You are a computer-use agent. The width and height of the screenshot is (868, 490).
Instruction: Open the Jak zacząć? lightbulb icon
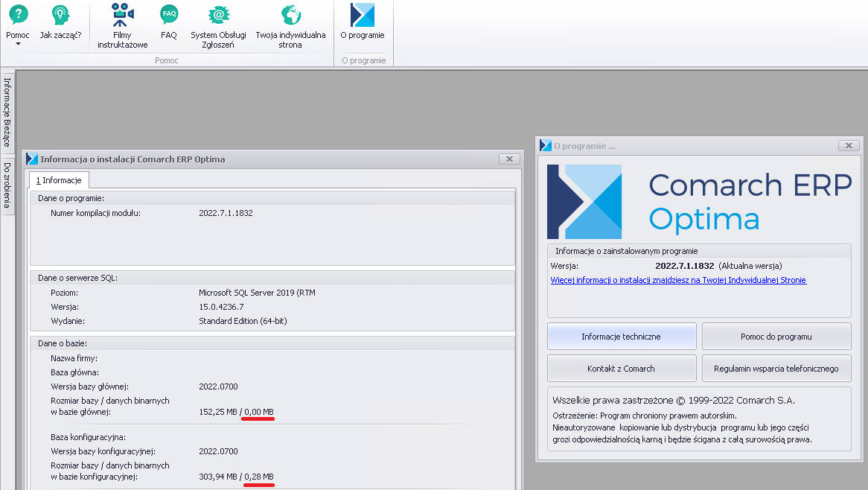pos(60,15)
